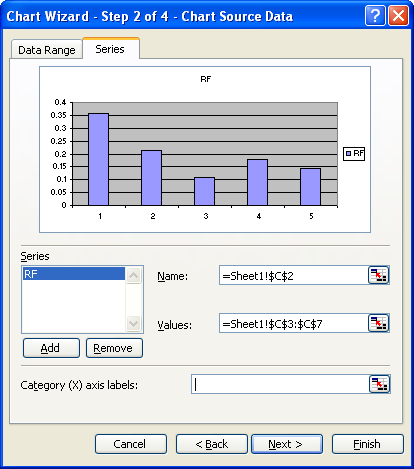Switch to the Data Range tab
The height and width of the screenshot is (469, 414).
(x=47, y=50)
